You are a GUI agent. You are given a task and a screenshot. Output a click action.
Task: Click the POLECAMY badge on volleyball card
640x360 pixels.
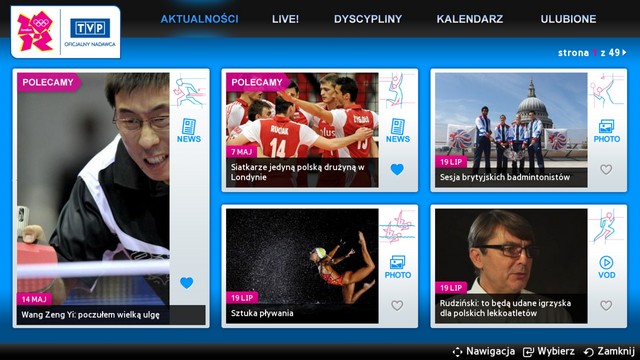click(257, 82)
